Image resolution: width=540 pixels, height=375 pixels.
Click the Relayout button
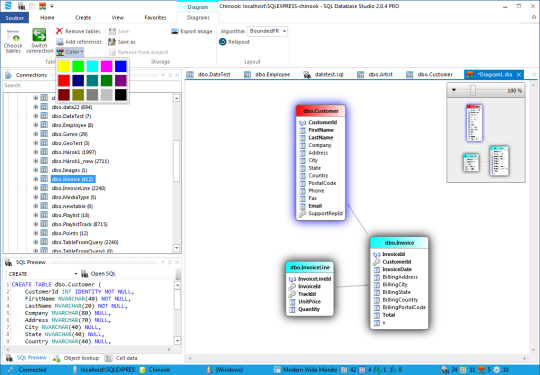tap(234, 42)
